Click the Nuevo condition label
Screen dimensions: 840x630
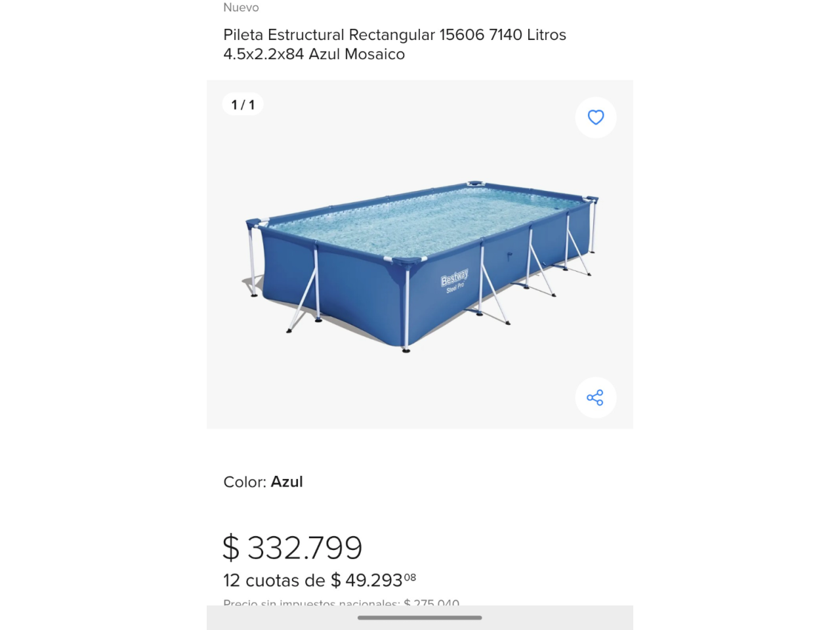(241, 8)
